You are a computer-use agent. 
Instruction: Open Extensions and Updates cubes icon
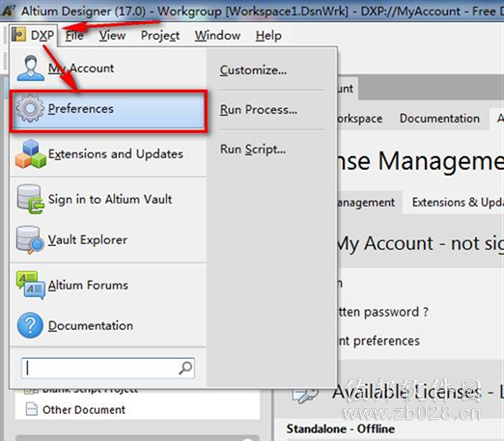(30, 153)
